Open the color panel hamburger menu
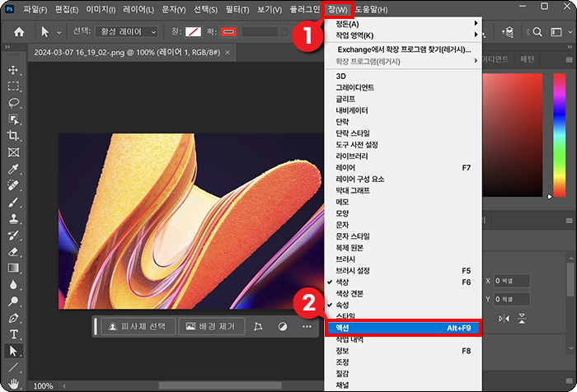The image size is (577, 392). coord(570,59)
